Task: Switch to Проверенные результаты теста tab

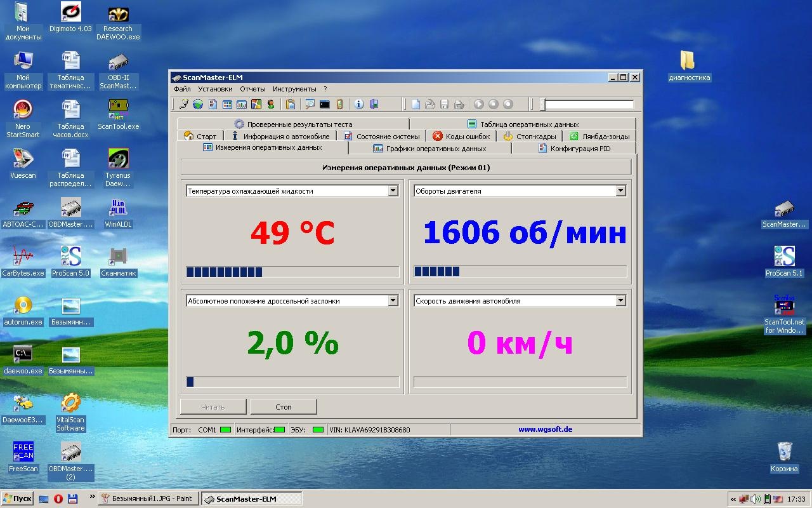Action: [x=293, y=124]
